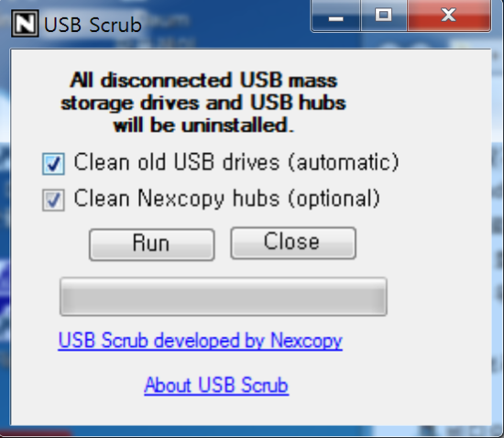Image resolution: width=504 pixels, height=438 pixels.
Task: Toggle the Clean Nexcopy hubs checkbox
Action: [53, 200]
